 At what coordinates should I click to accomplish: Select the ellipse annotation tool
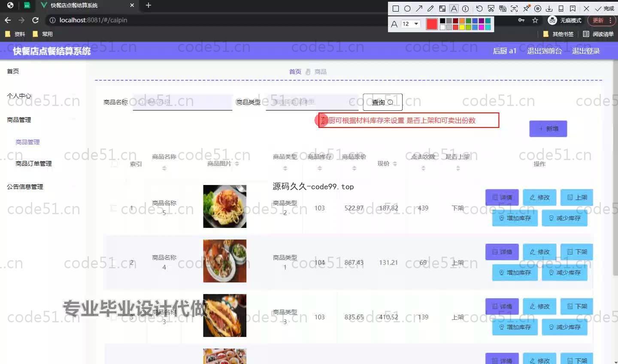[x=407, y=9]
